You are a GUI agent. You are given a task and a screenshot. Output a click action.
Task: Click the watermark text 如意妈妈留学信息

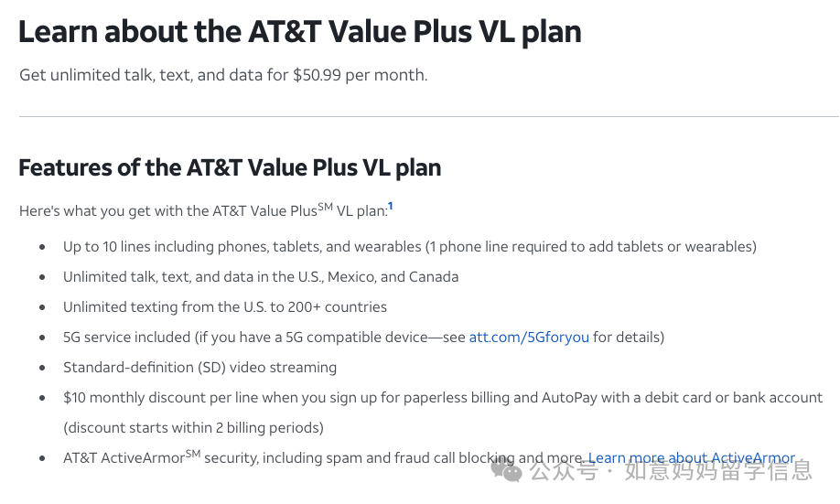(x=718, y=471)
